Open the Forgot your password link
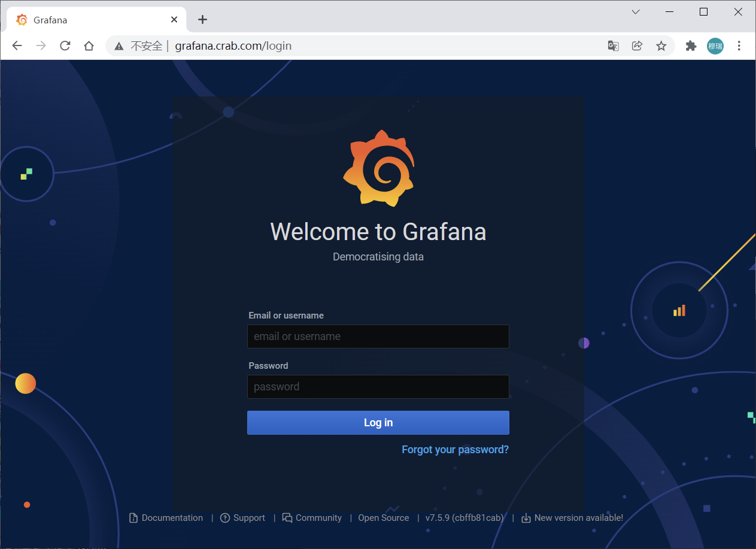This screenshot has width=756, height=549. click(456, 450)
